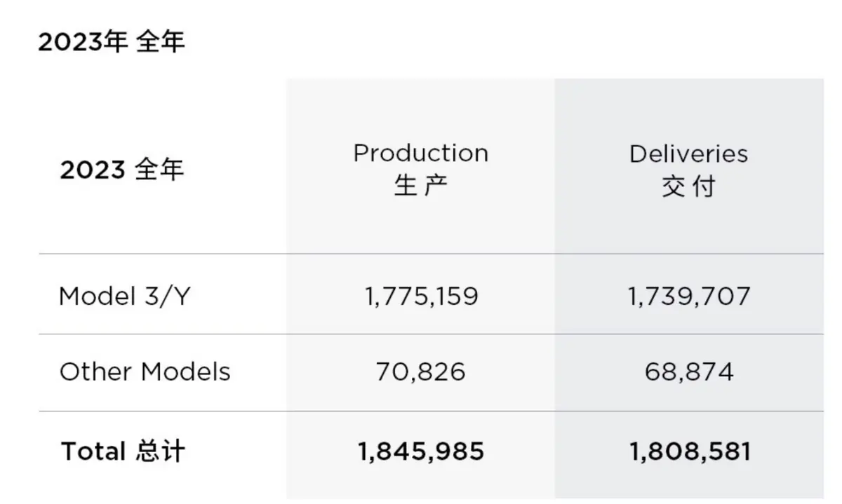Click the 生产 characters under Production
Viewport: 842px width, 504px height.
pos(420,186)
